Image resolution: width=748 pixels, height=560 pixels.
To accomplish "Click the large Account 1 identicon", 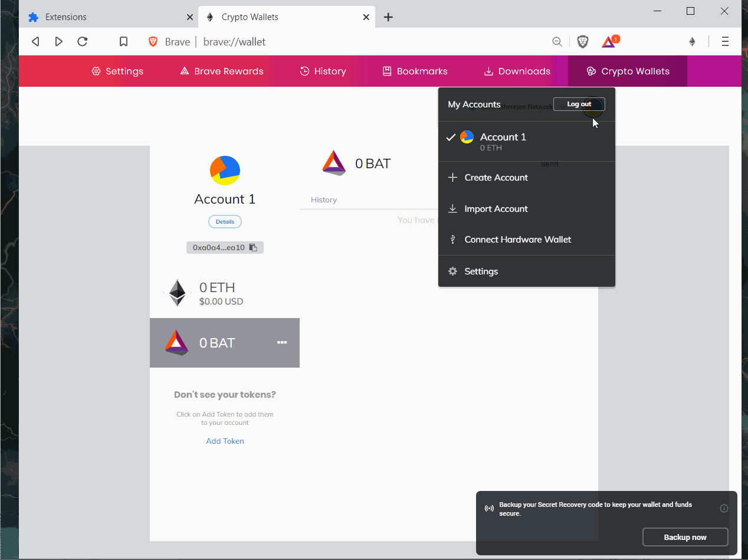I will (225, 171).
